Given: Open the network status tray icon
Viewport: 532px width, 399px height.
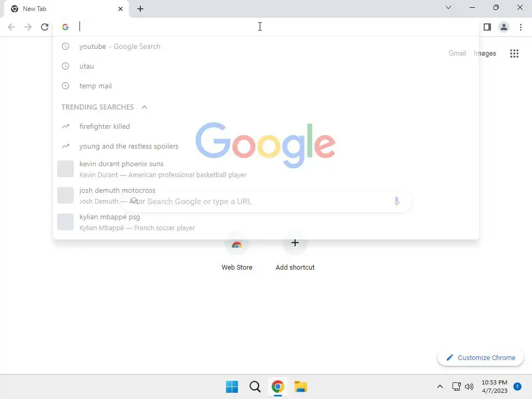Looking at the screenshot, I should click(x=457, y=387).
